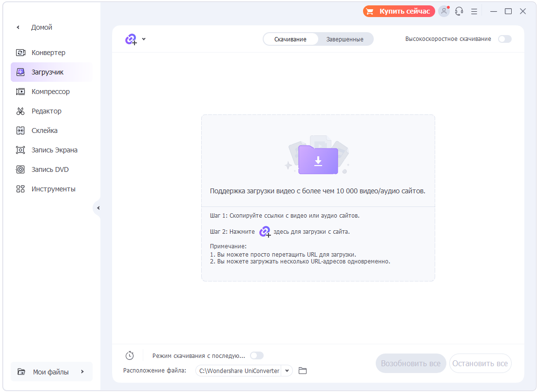The height and width of the screenshot is (392, 538).
Task: Select Инструменты label in the sidebar
Action: coord(54,189)
